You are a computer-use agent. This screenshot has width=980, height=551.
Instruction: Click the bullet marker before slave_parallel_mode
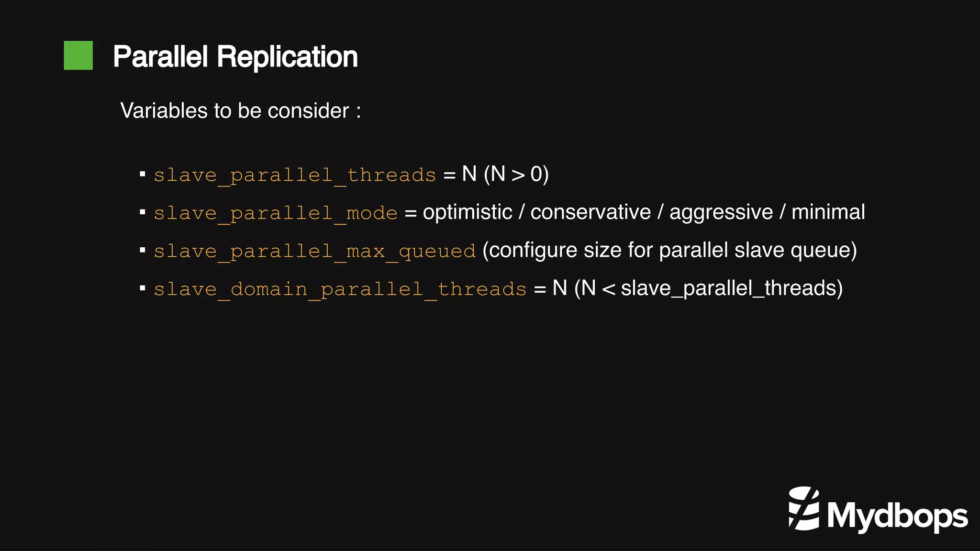(143, 212)
